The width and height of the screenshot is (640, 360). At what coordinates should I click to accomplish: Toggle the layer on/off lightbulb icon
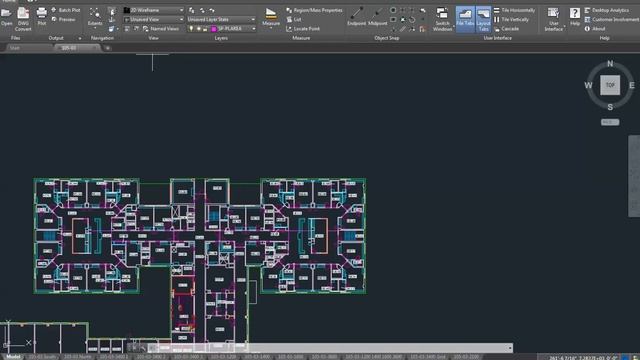(x=191, y=29)
